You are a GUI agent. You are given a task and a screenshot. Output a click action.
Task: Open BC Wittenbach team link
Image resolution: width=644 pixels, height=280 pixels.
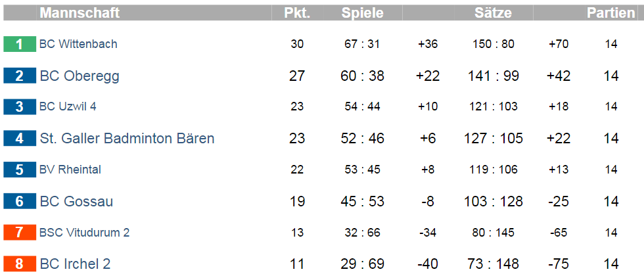pos(78,44)
